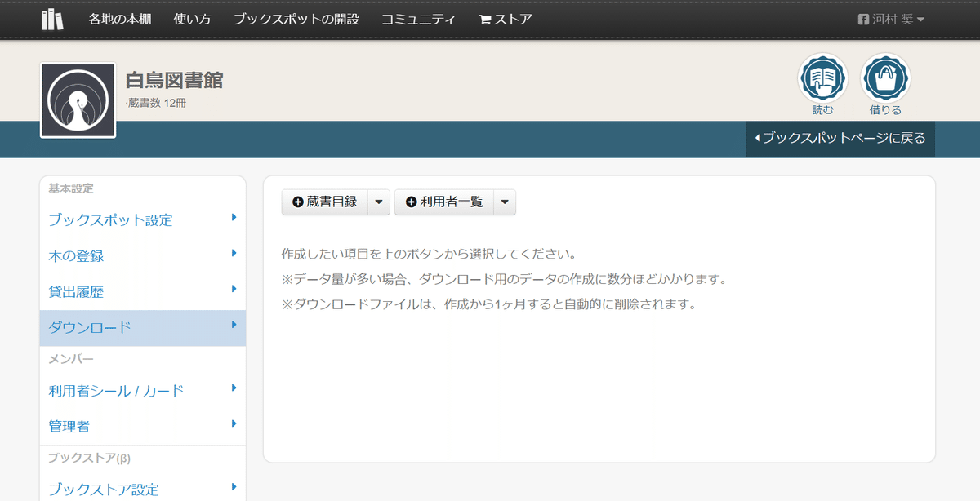Click the ブックストア(β) section header

[x=89, y=458]
